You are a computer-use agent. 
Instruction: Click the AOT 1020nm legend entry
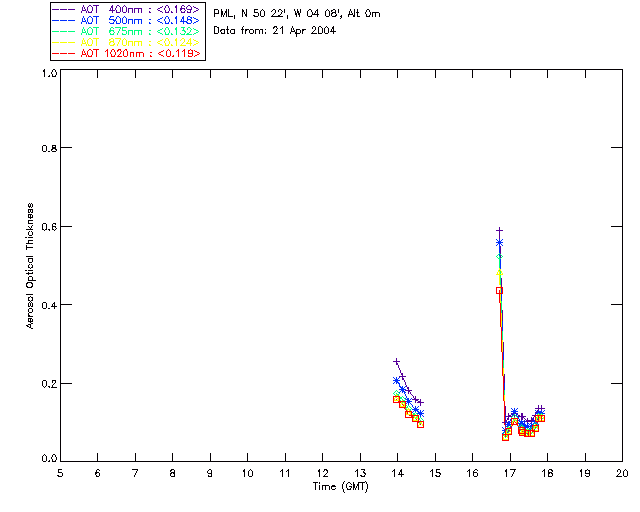[x=126, y=53]
